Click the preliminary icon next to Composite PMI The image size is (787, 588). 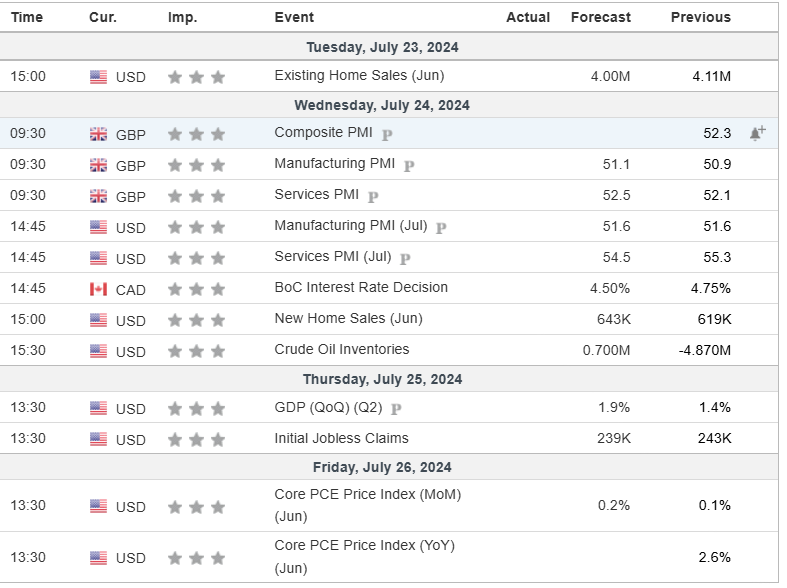(387, 134)
